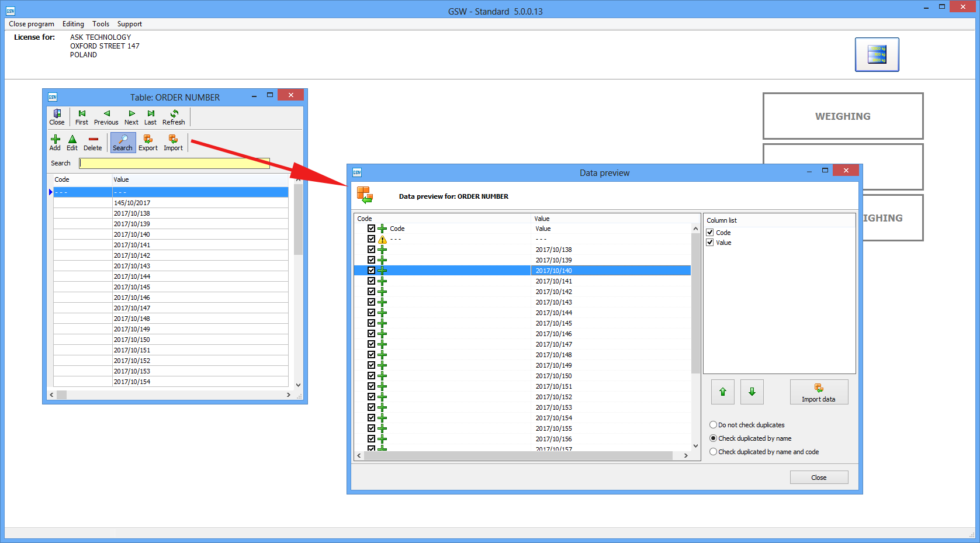Open the Tools menu
Image resolution: width=980 pixels, height=543 pixels.
101,24
